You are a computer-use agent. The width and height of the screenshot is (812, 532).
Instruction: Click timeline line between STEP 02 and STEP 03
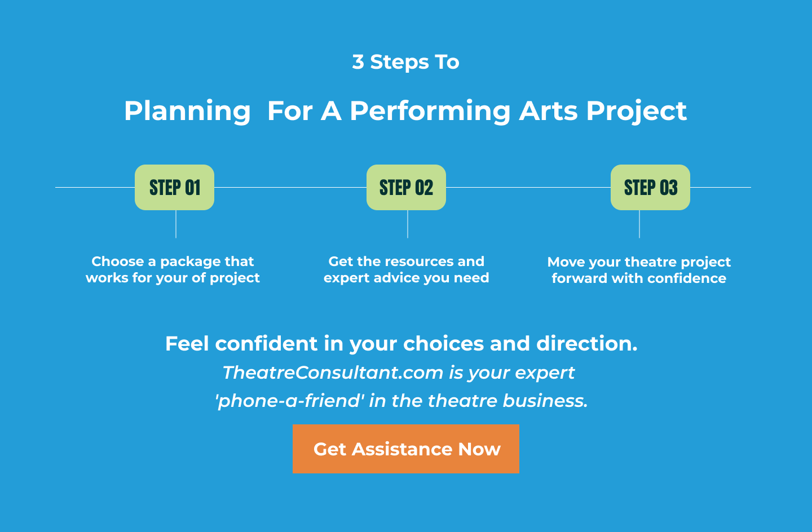(528, 187)
